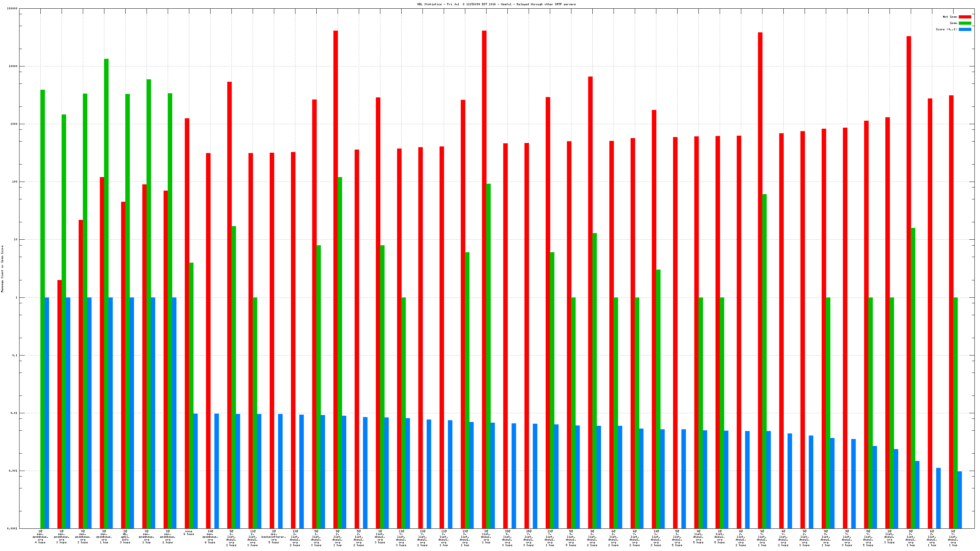This screenshot has height=551, width=980.
Task: Click the '0@ list.dnswl.org 5 hops' x-axis label
Action: coord(698,536)
